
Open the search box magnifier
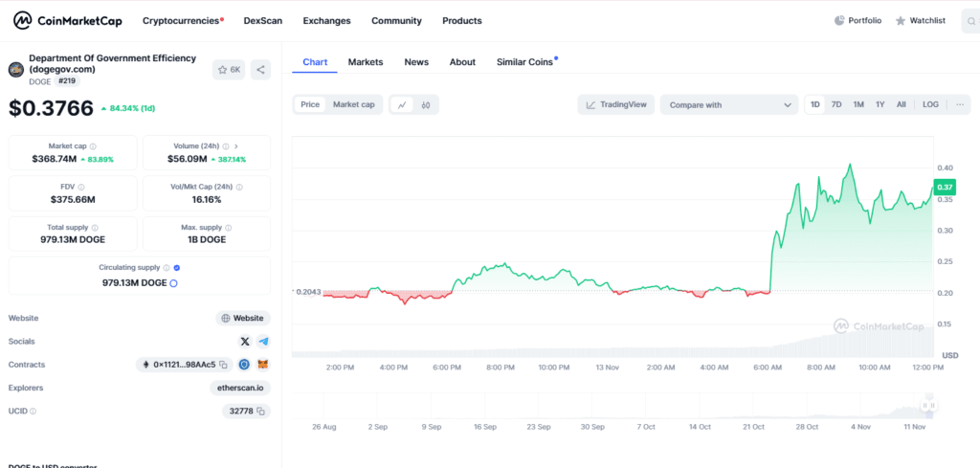970,21
